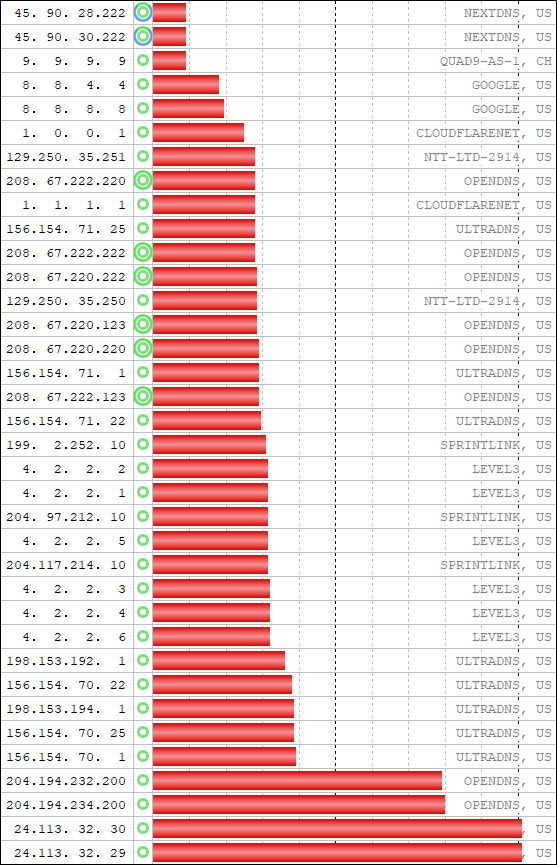Click GOOGLE, US label in 8.8.4.4 row
557x865 pixels.
point(511,85)
